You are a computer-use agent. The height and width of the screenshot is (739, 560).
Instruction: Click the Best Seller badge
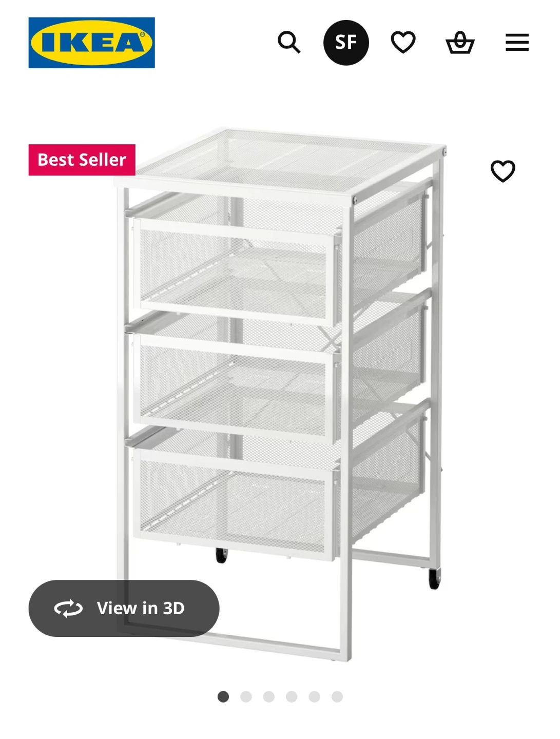[82, 160]
